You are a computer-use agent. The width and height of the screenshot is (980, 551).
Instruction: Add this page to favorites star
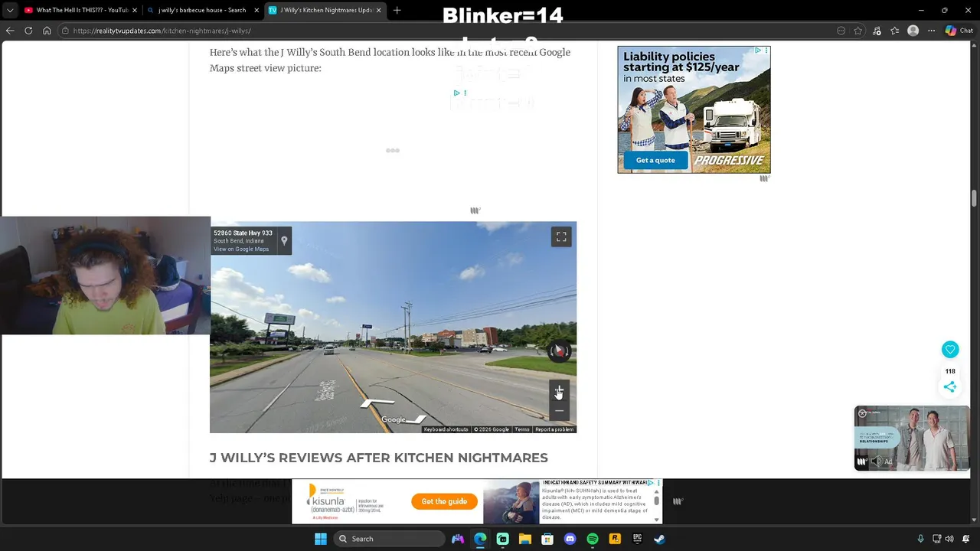pyautogui.click(x=858, y=31)
